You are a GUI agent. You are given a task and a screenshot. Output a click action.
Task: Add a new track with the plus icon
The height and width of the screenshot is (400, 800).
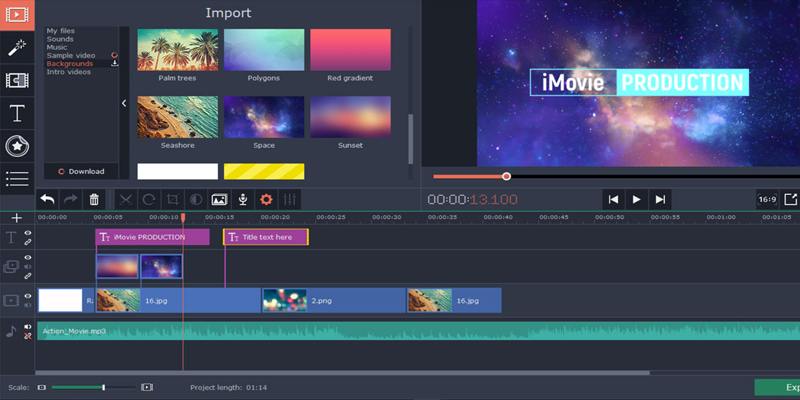pos(17,218)
